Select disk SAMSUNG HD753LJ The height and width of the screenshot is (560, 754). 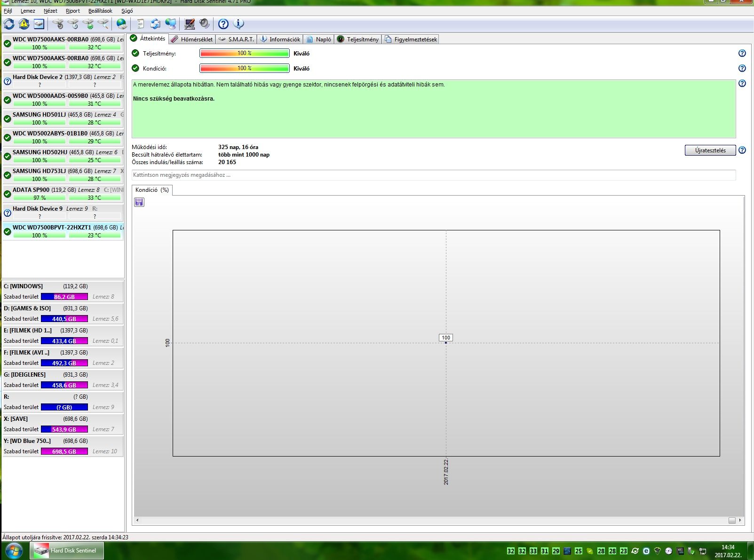tap(63, 175)
